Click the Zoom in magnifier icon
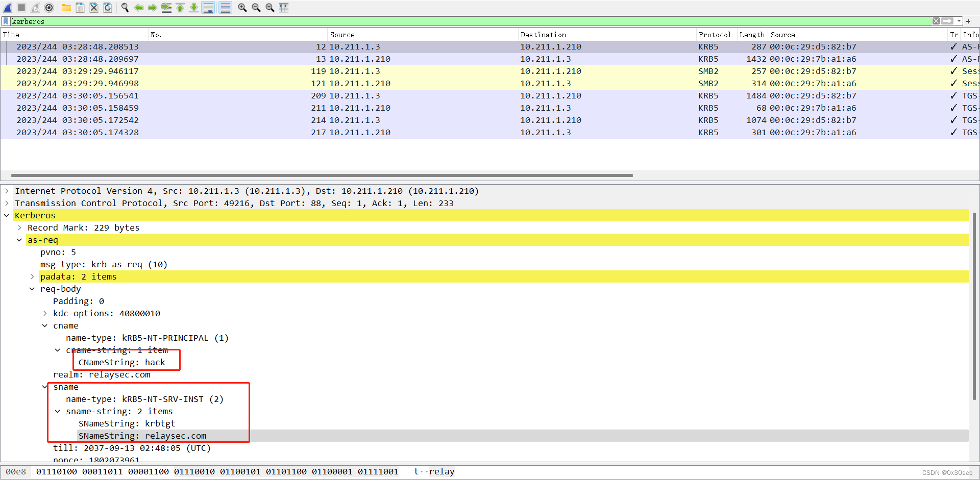Viewport: 980px width, 480px height. (242, 8)
